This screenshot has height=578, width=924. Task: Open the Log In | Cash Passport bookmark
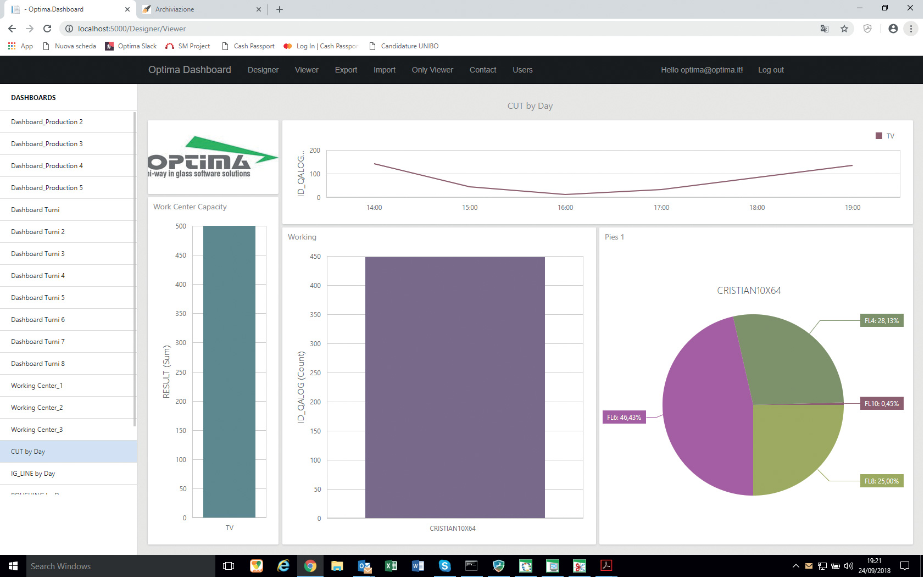click(321, 46)
